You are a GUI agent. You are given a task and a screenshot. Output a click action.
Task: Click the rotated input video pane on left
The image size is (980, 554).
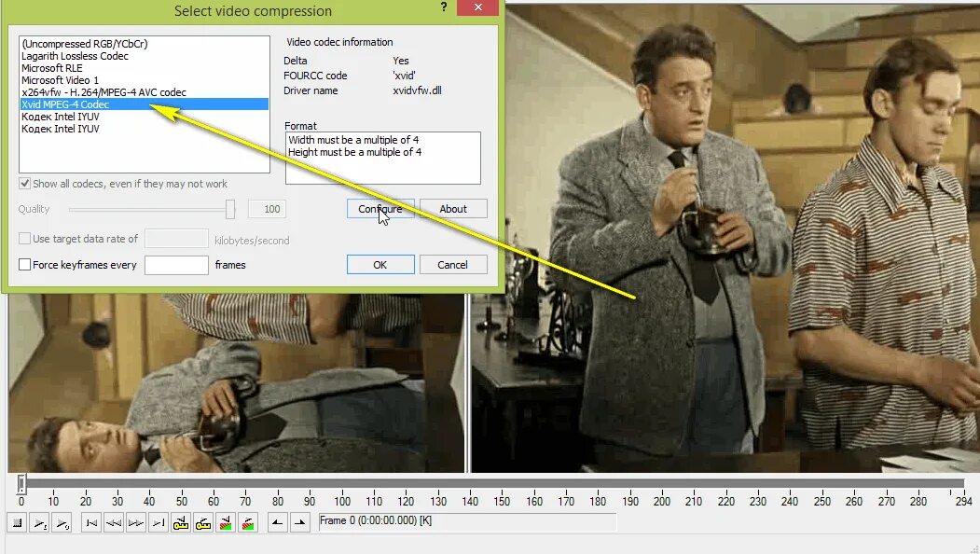[236, 382]
